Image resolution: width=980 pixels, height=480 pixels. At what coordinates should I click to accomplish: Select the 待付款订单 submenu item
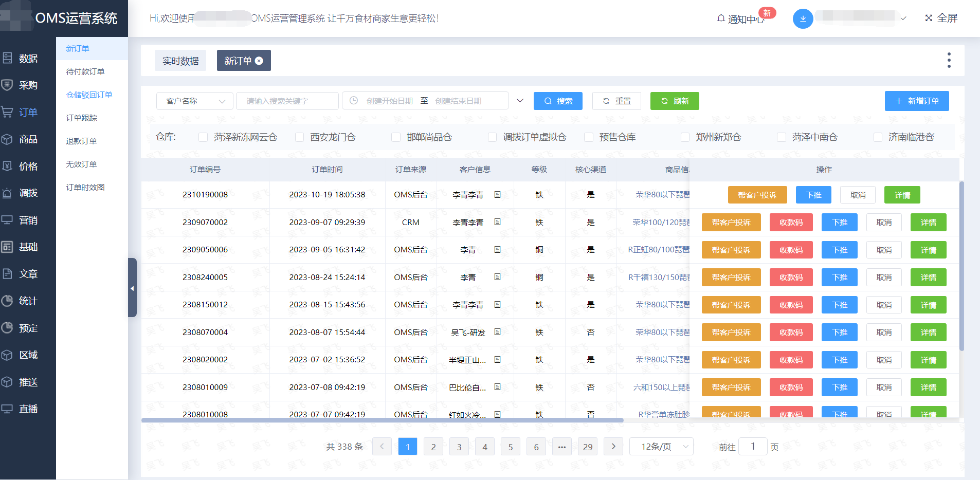point(92,71)
